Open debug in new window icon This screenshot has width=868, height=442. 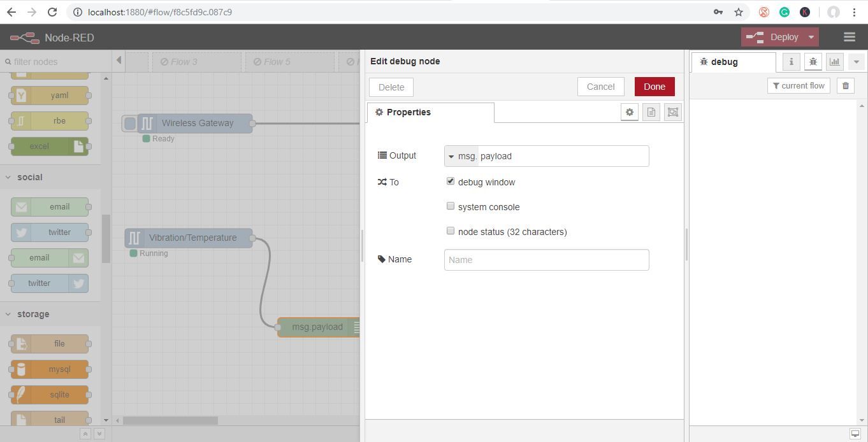(x=855, y=434)
